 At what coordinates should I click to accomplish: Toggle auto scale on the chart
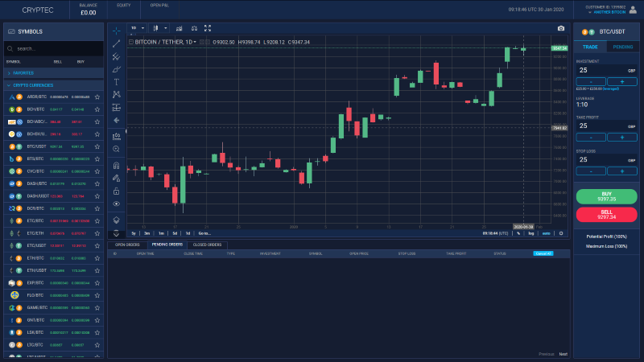coord(547,233)
